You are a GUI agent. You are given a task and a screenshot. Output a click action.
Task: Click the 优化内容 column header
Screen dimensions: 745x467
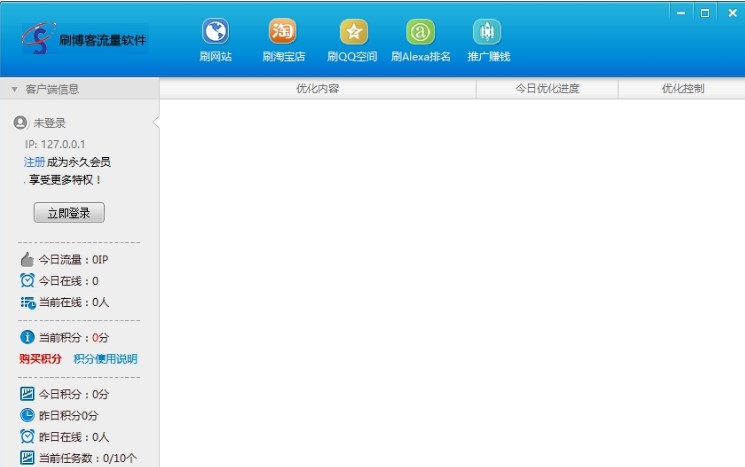pos(317,88)
